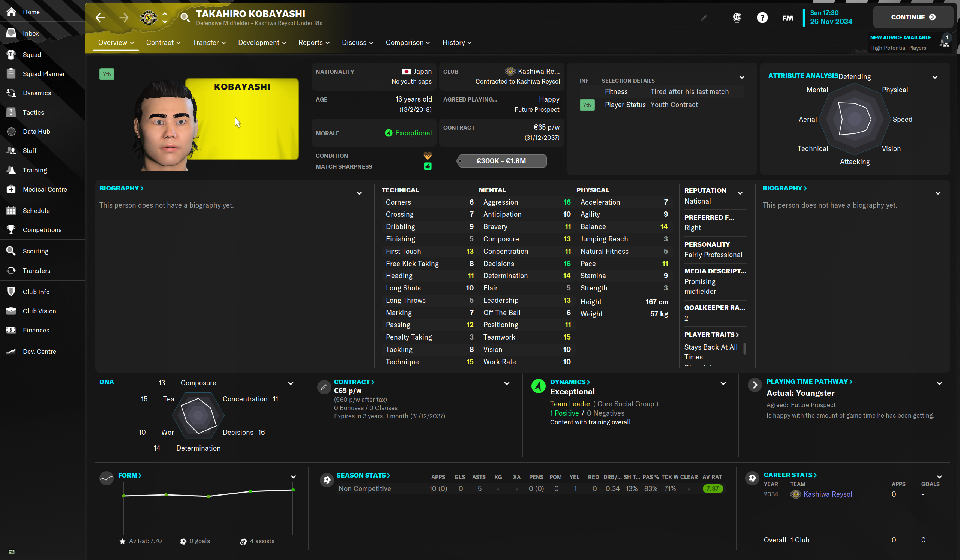Click the Schedule calendar icon
The height and width of the screenshot is (560, 960).
11,211
